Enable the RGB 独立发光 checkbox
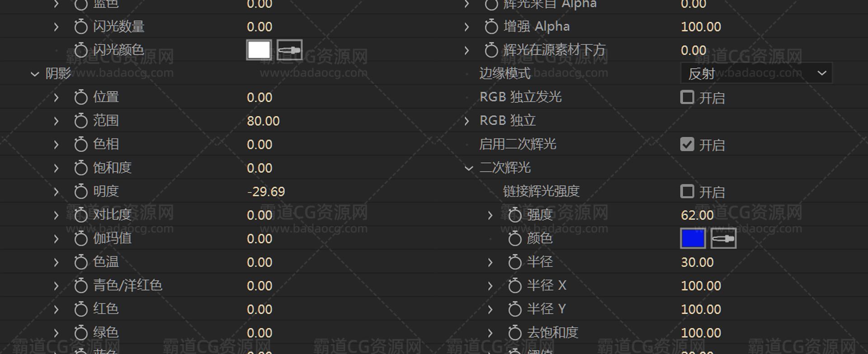This screenshot has height=354, width=868. (687, 97)
